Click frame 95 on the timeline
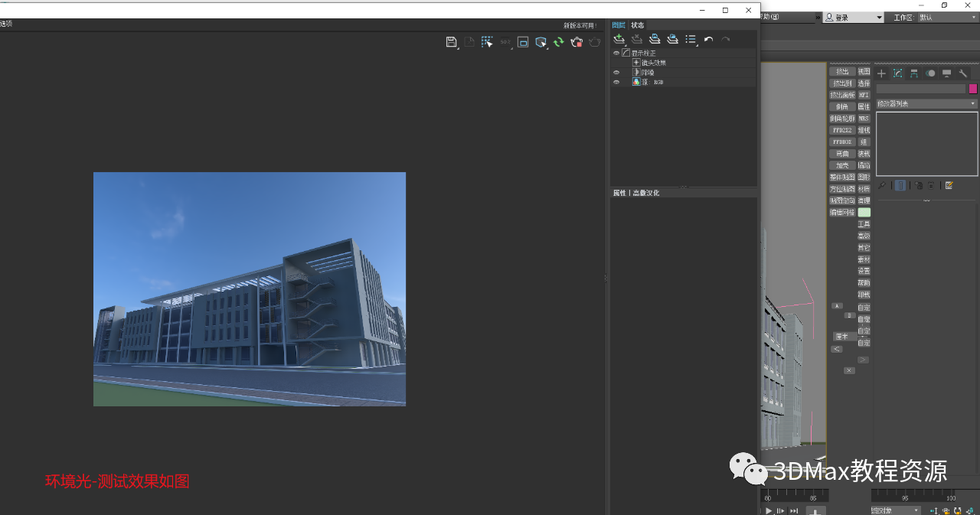 905,497
